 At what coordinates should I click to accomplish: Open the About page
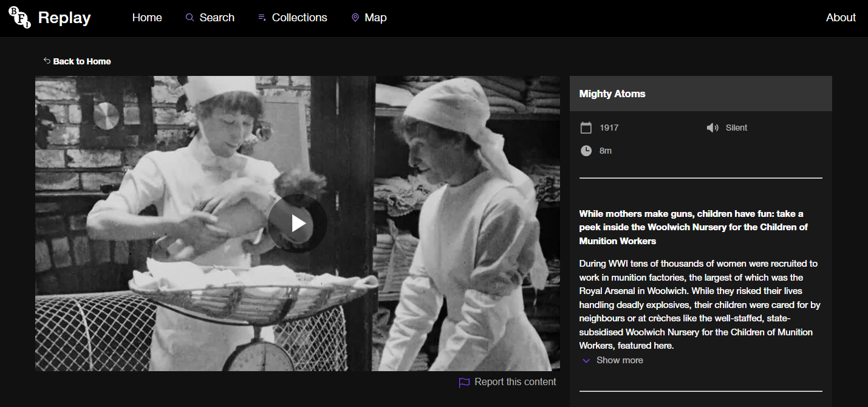841,18
